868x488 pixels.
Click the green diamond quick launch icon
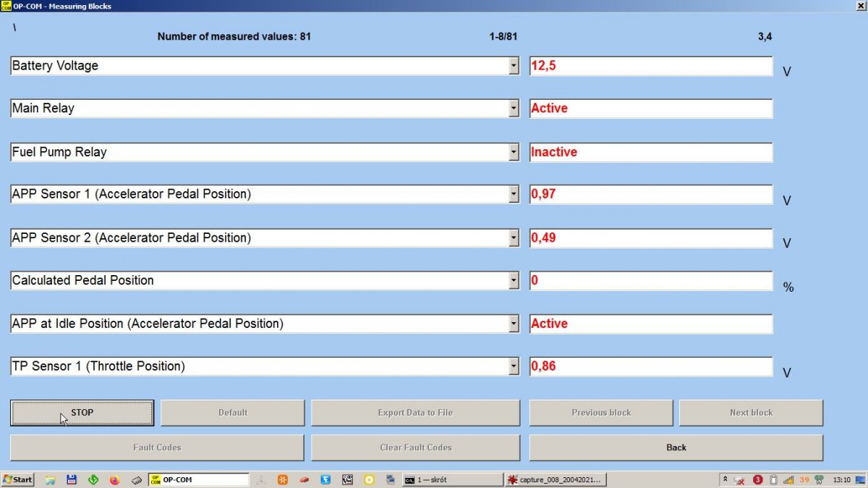(93, 479)
